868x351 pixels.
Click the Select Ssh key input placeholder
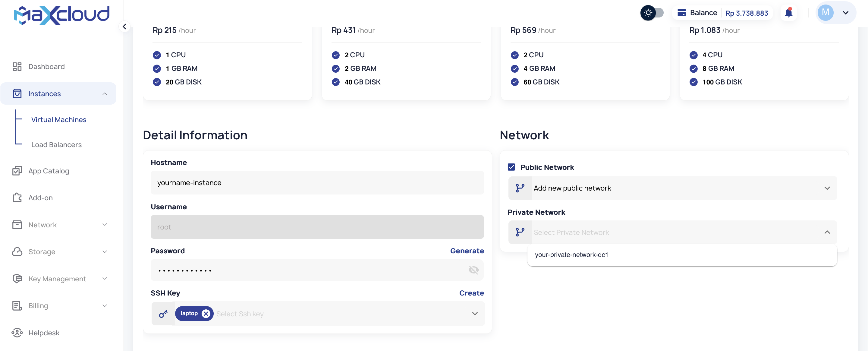tap(240, 314)
